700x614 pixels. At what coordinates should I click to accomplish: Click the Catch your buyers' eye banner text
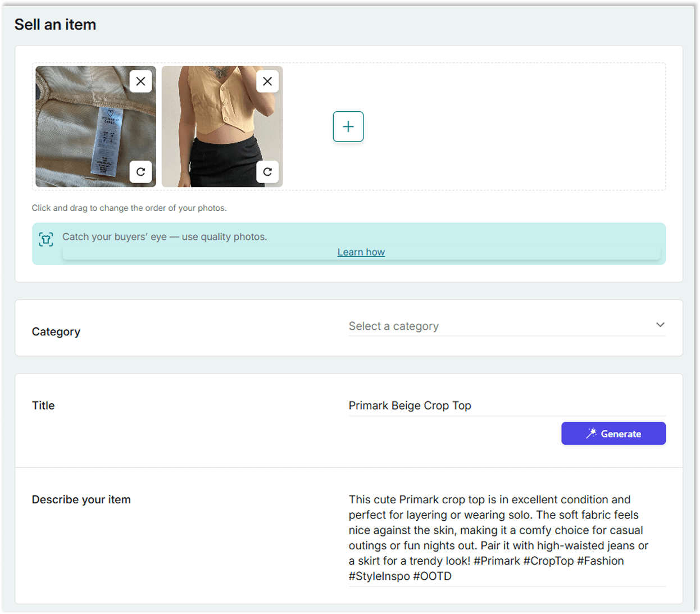click(165, 237)
